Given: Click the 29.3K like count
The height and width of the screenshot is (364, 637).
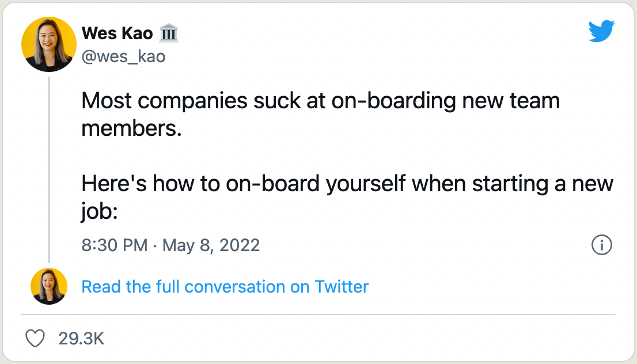Looking at the screenshot, I should coord(81,339).
